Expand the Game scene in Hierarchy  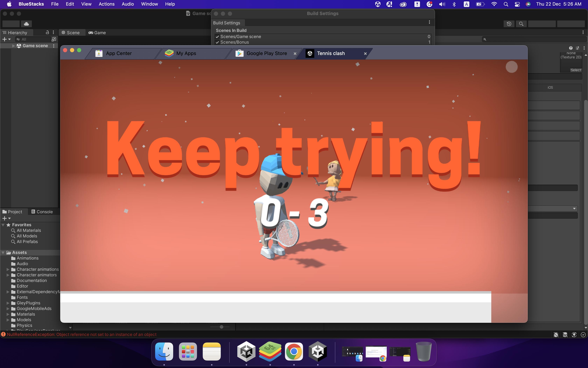[13, 46]
